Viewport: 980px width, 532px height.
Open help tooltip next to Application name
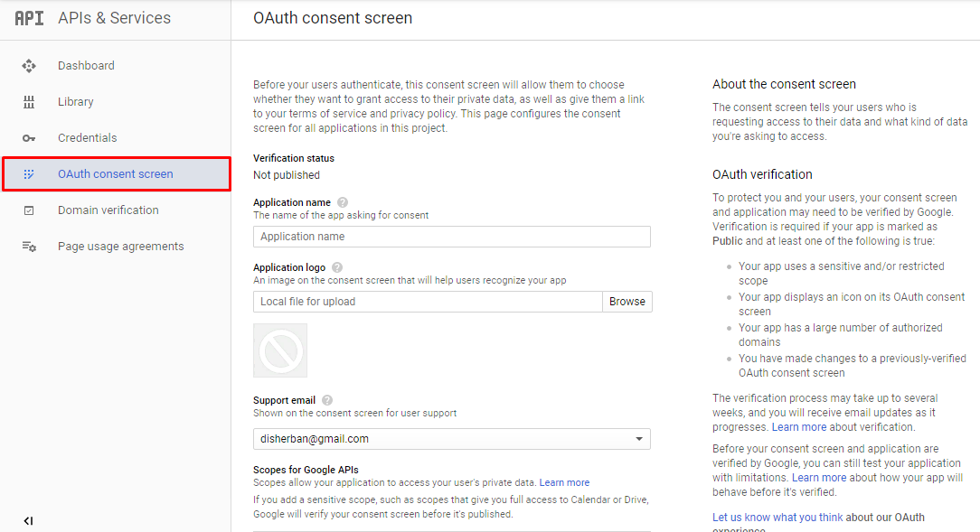(x=343, y=202)
